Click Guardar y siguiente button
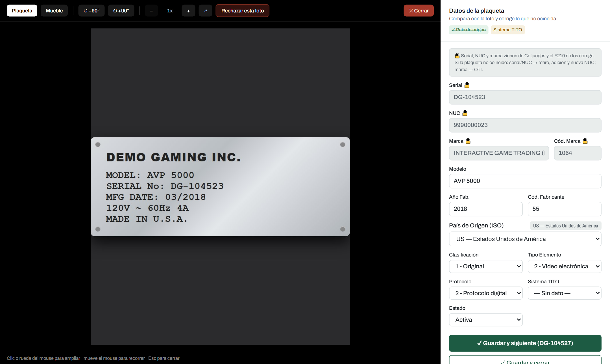This screenshot has height=364, width=610. (525, 343)
